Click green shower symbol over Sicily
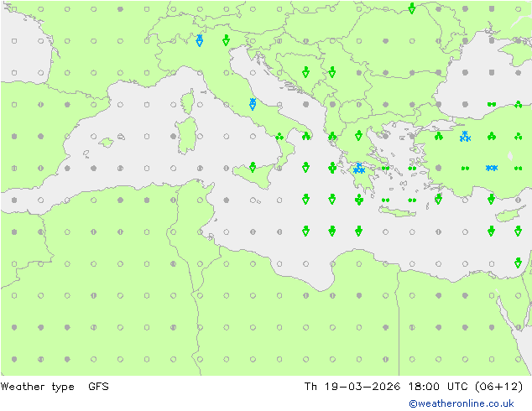This screenshot has width=532, height=411. (253, 167)
